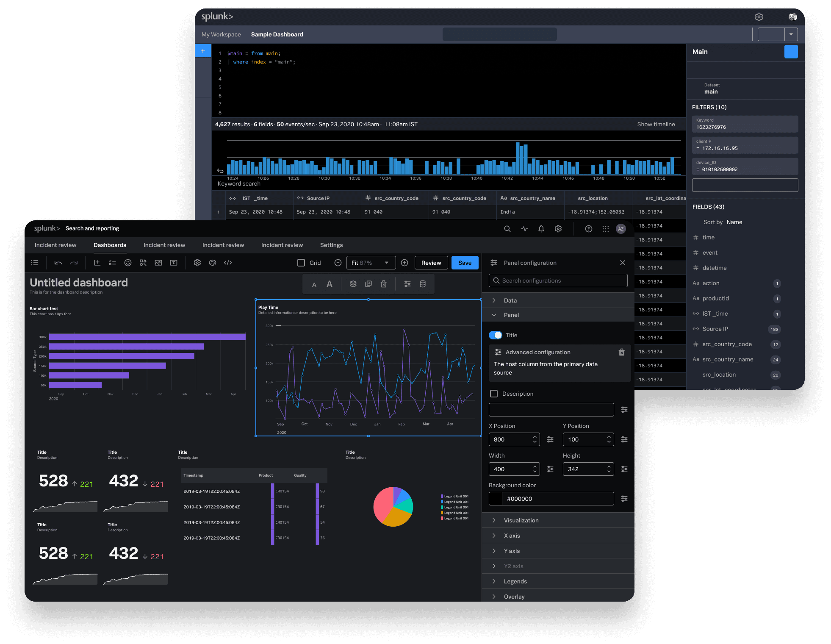Screen dimensions: 831x644
Task: Click the add text box icon
Action: 174,263
